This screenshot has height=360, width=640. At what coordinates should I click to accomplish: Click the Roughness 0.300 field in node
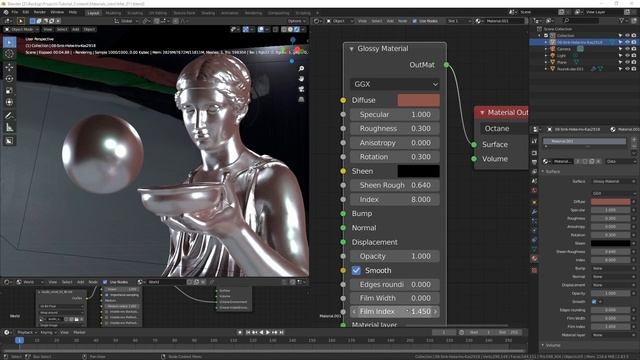395,129
